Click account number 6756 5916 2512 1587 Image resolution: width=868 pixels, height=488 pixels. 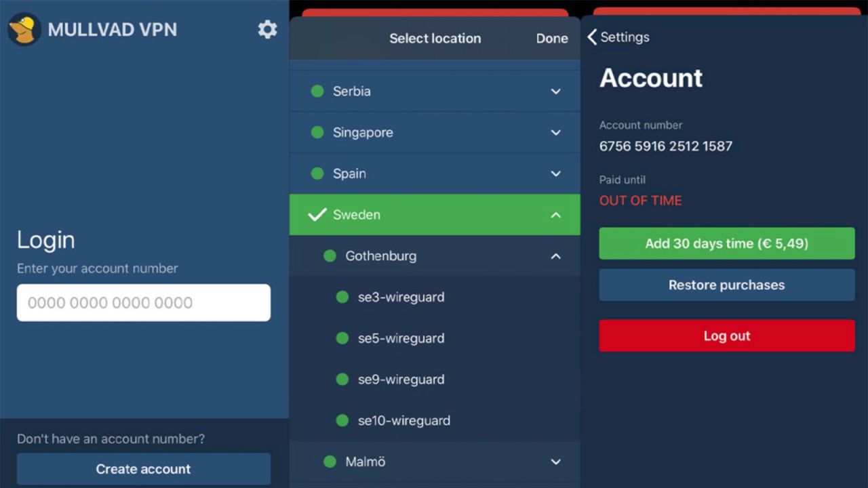click(x=666, y=146)
